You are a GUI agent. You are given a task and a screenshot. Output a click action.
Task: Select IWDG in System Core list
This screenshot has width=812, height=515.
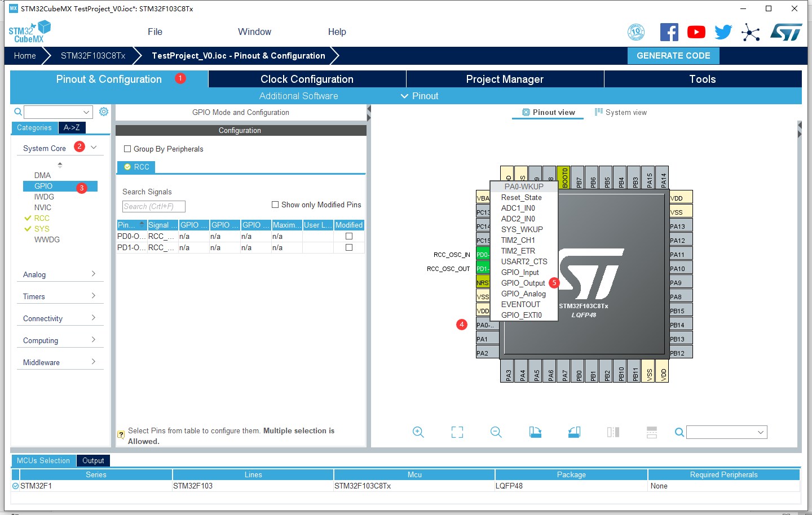coord(44,197)
